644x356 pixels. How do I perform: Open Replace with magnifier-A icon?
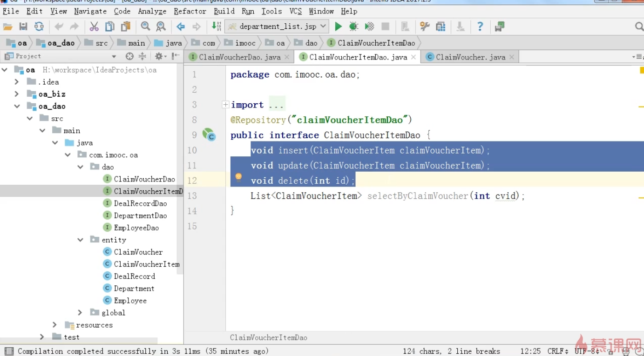[161, 27]
